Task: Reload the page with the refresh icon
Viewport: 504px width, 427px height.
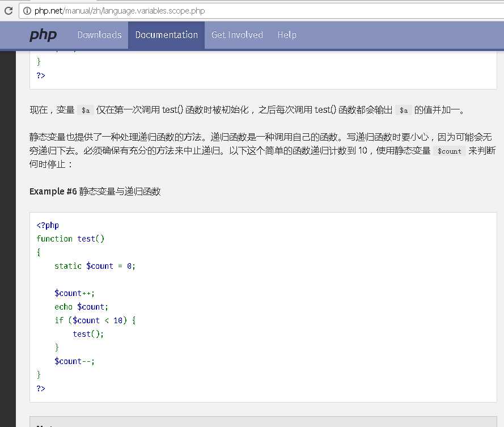Action: point(9,11)
